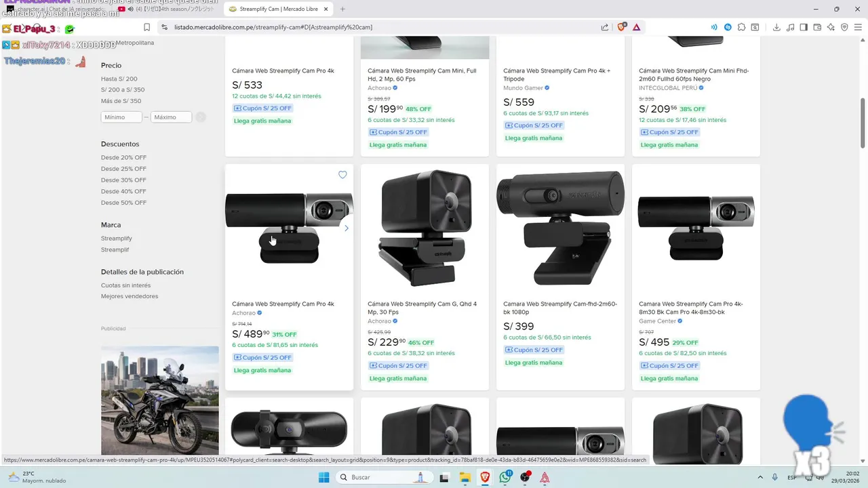Image resolution: width=868 pixels, height=488 pixels.
Task: Filter discounts Desde 20% OFF
Action: click(123, 157)
